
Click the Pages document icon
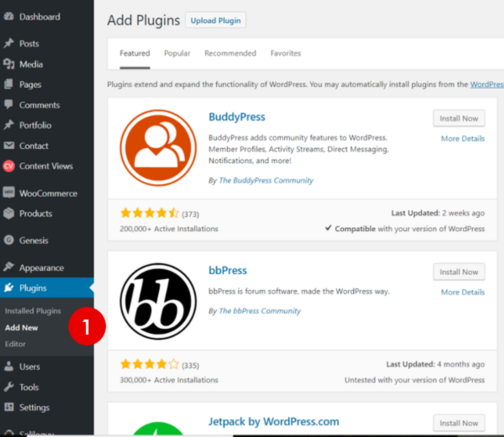coord(9,84)
